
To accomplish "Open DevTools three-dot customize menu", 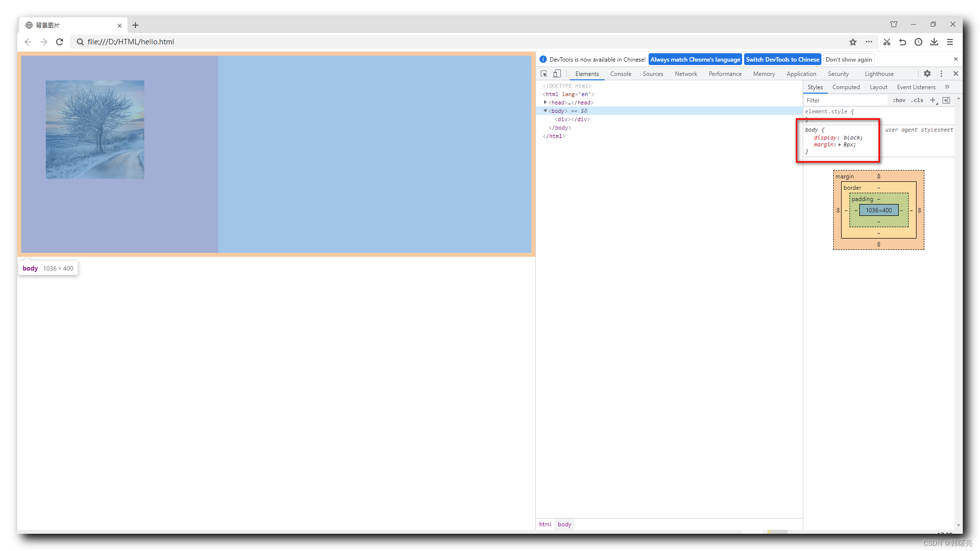I will (941, 73).
